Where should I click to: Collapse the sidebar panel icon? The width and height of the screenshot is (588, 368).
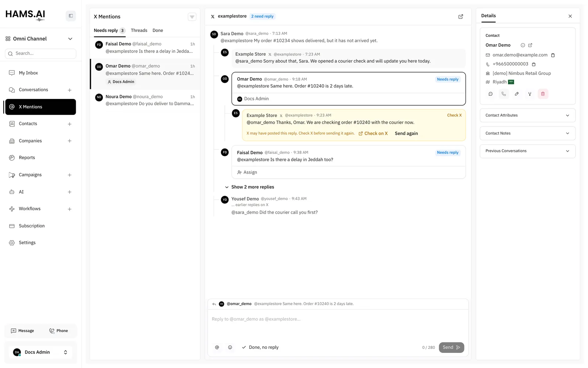(x=71, y=16)
